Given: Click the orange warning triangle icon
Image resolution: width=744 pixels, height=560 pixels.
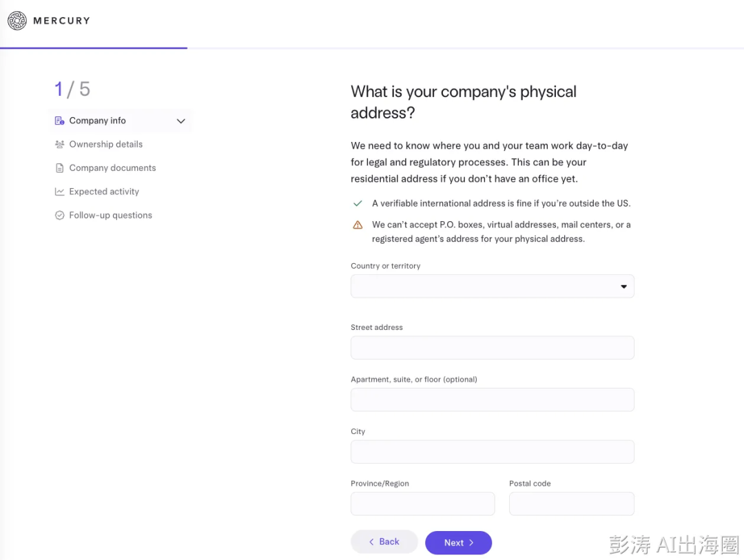Looking at the screenshot, I should point(358,225).
